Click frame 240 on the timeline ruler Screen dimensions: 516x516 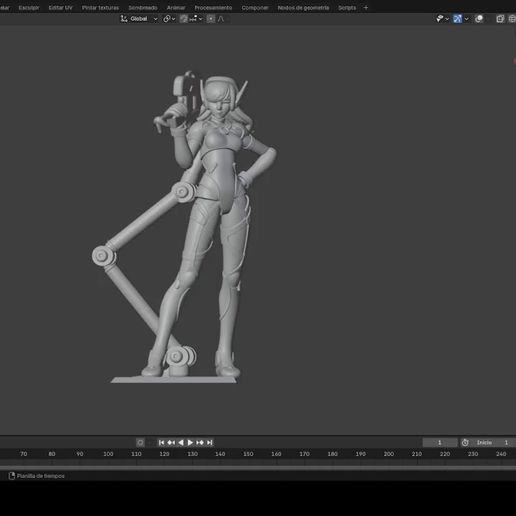(x=501, y=454)
